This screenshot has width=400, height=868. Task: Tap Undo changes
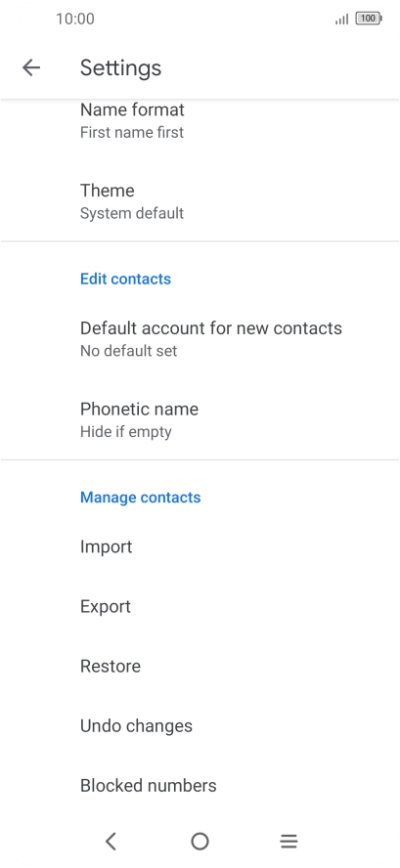200,725
